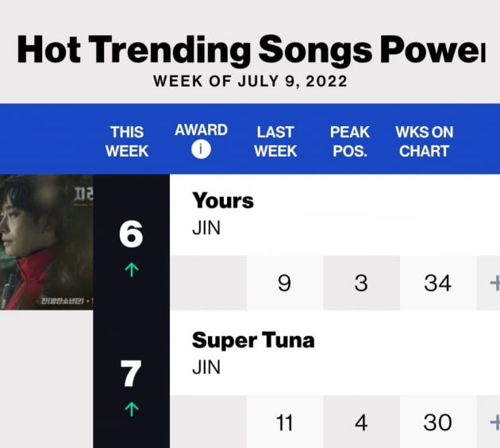Click weeks on chart value 34
Viewport: 500px width, 448px height.
[x=438, y=283]
